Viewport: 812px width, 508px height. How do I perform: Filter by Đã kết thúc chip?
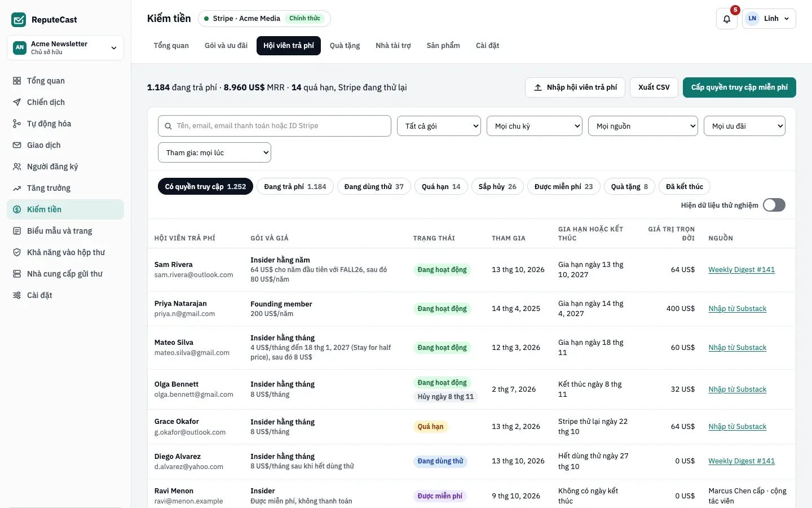click(x=685, y=187)
